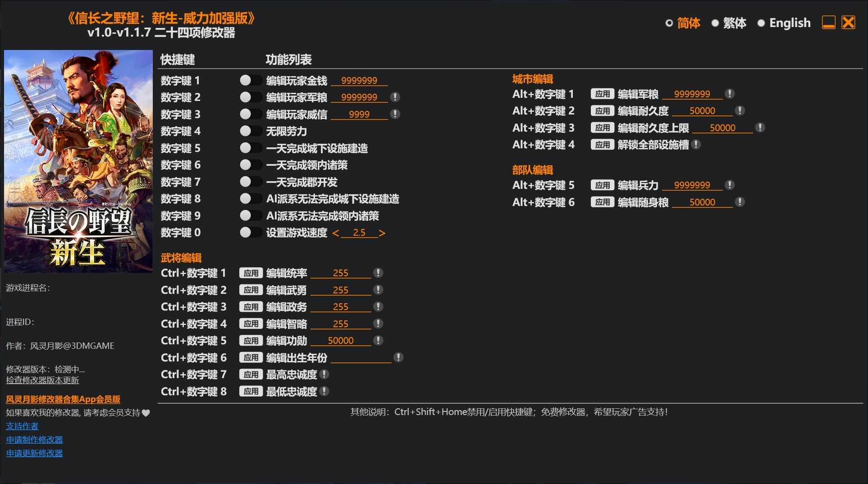This screenshot has height=484, width=868.
Task: Click the warning icon next to 编辑统率
Action: pyautogui.click(x=379, y=273)
